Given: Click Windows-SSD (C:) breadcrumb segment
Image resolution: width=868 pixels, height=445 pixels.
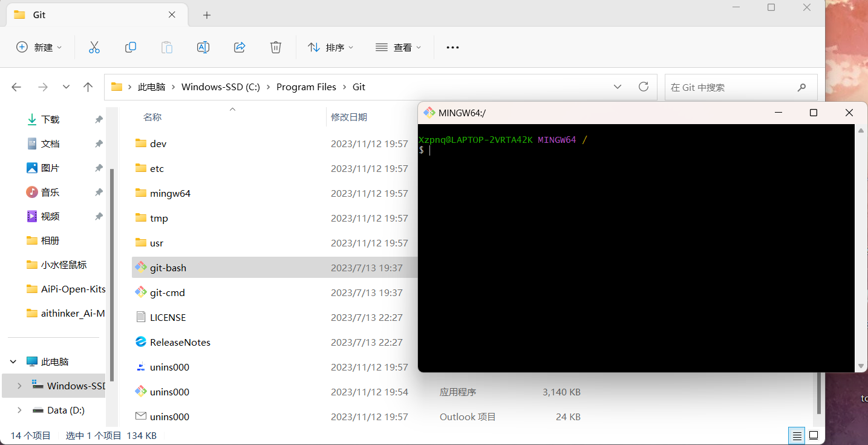Looking at the screenshot, I should (221, 87).
